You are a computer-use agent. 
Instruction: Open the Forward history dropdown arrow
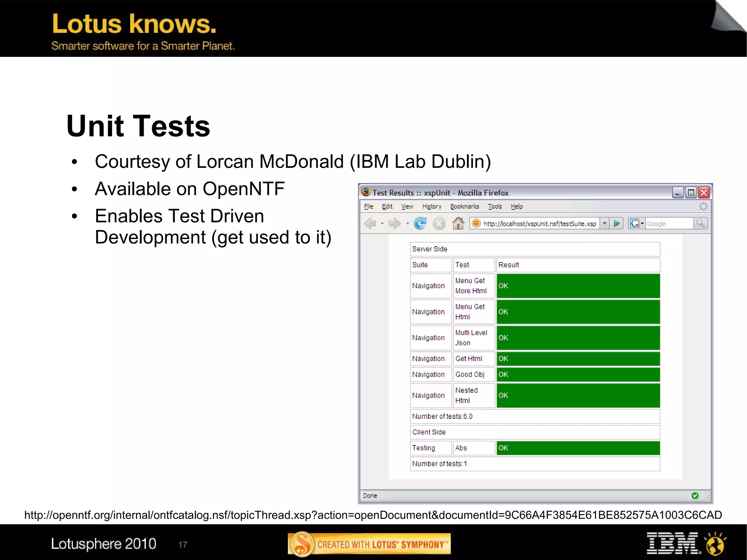click(x=407, y=224)
